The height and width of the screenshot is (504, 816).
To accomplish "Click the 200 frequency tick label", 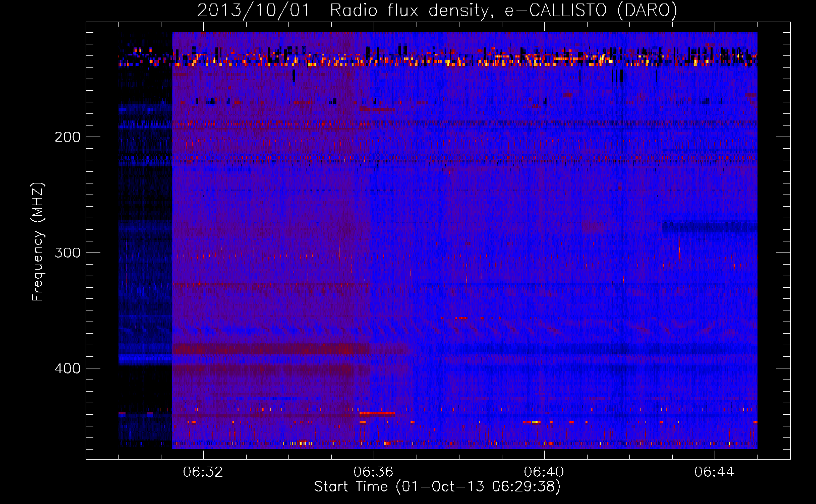I will click(68, 137).
